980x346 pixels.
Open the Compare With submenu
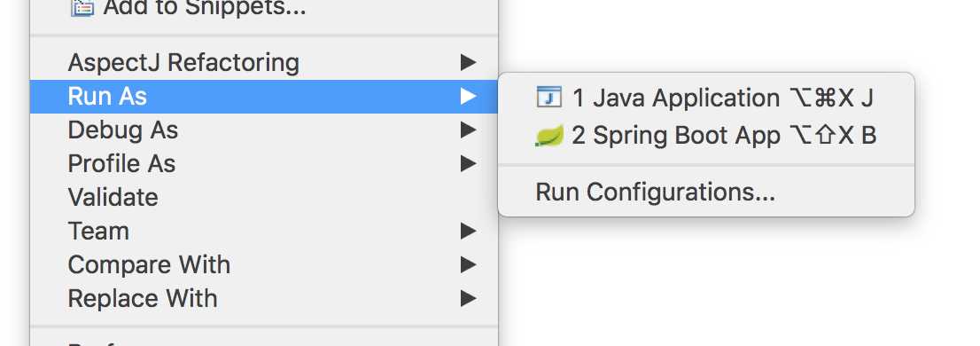[264, 265]
